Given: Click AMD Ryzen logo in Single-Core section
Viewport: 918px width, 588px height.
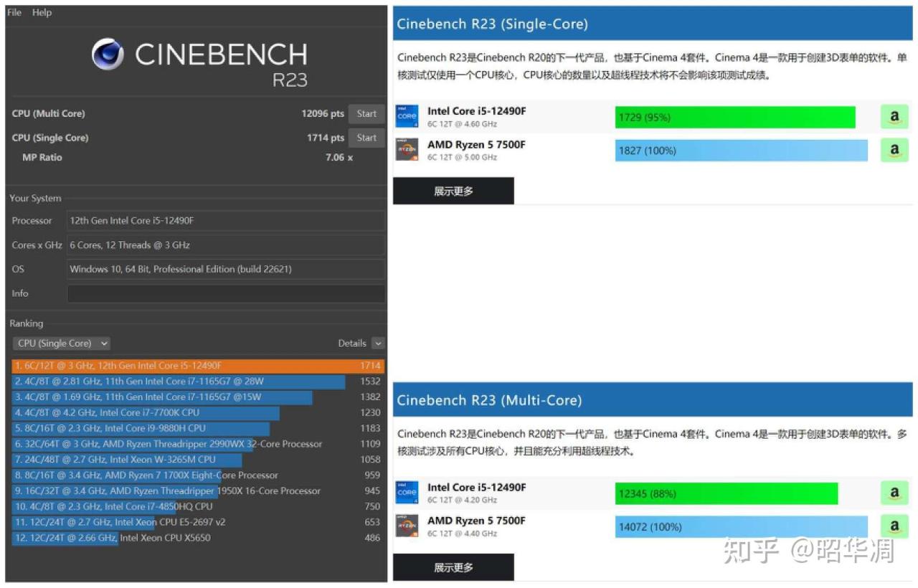Looking at the screenshot, I should point(407,150).
